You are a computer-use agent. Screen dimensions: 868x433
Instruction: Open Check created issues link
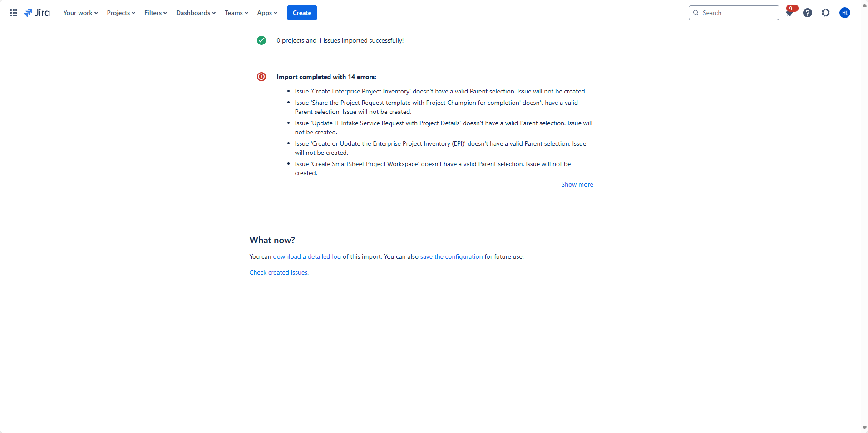tap(279, 272)
